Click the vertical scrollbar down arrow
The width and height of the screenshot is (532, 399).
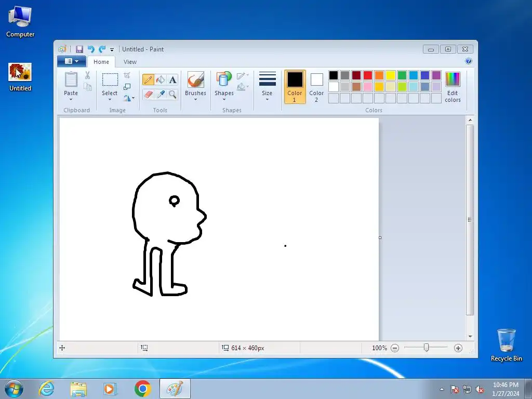click(x=470, y=337)
